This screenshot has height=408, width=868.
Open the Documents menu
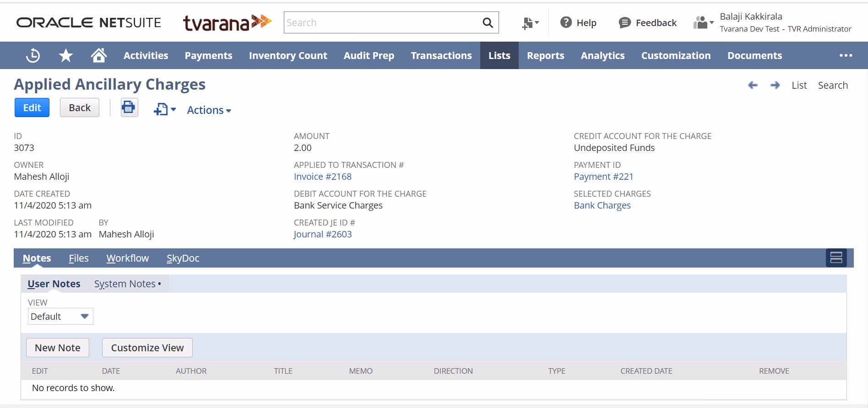coord(754,55)
